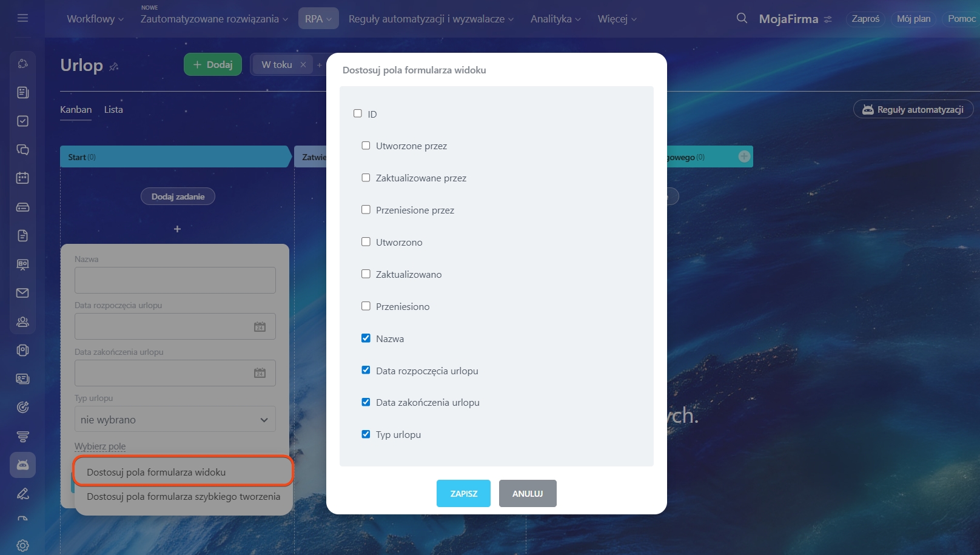
Task: Switch to the Kanban tab
Action: click(x=76, y=110)
